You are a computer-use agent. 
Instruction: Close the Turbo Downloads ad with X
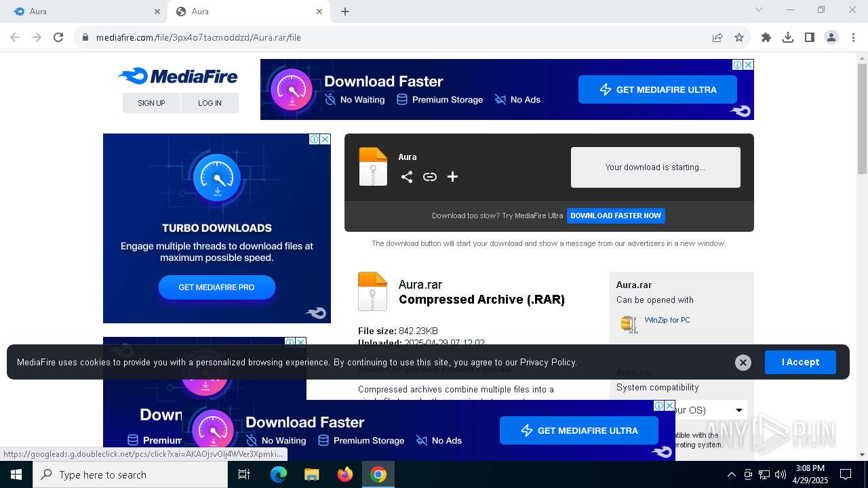[325, 139]
